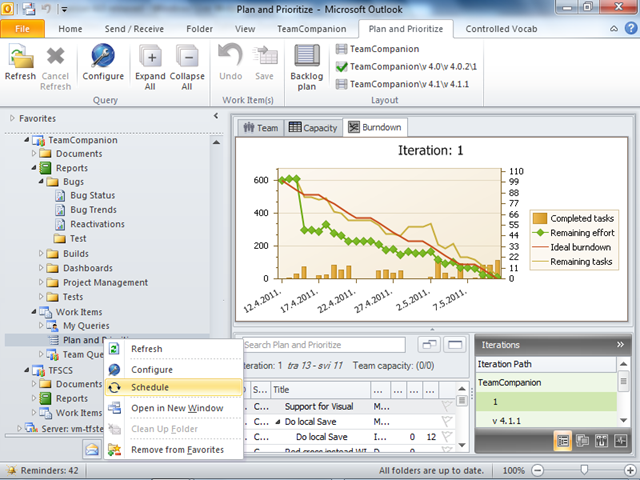Screen dimensions: 640x480
Task: Select the first Iterations panel view icon
Action: click(x=563, y=439)
